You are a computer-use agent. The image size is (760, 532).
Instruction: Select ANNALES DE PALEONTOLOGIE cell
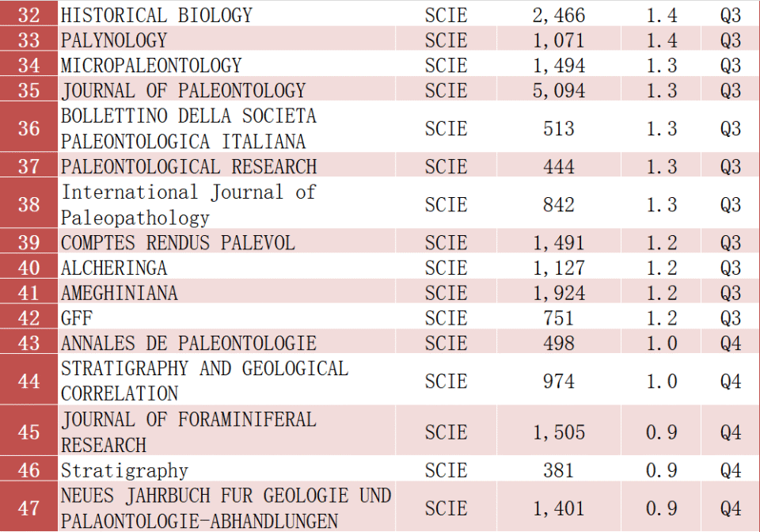(188, 344)
